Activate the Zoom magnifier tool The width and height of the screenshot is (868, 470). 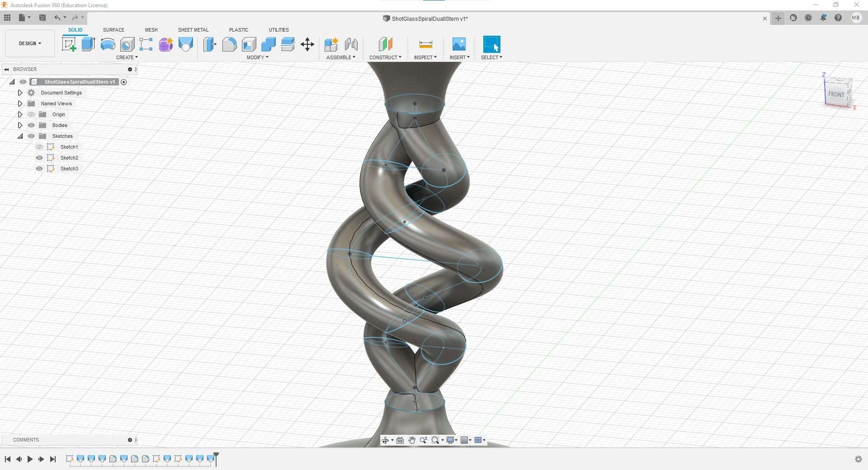pos(424,440)
